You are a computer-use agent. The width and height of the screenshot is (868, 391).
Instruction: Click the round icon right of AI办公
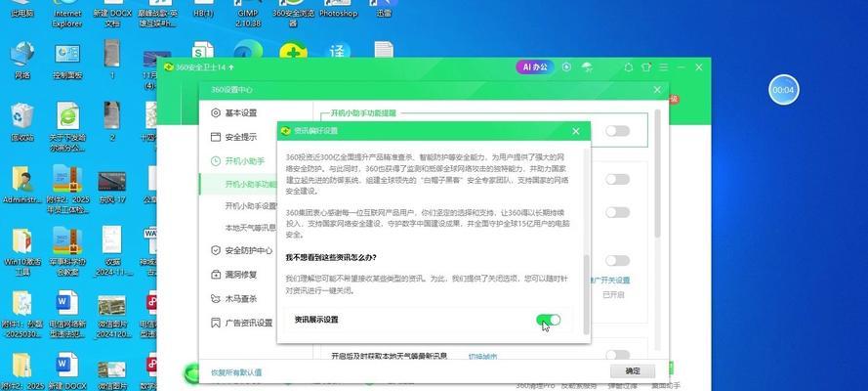click(x=566, y=67)
